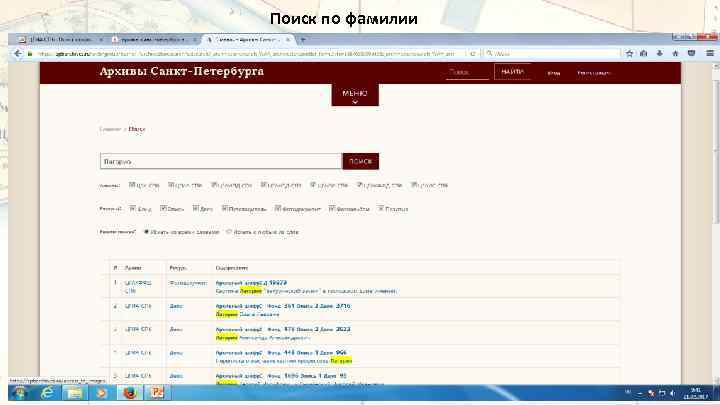720x405 pixels.
Task: Select the 'любым из слов' search radio
Action: [x=229, y=232]
